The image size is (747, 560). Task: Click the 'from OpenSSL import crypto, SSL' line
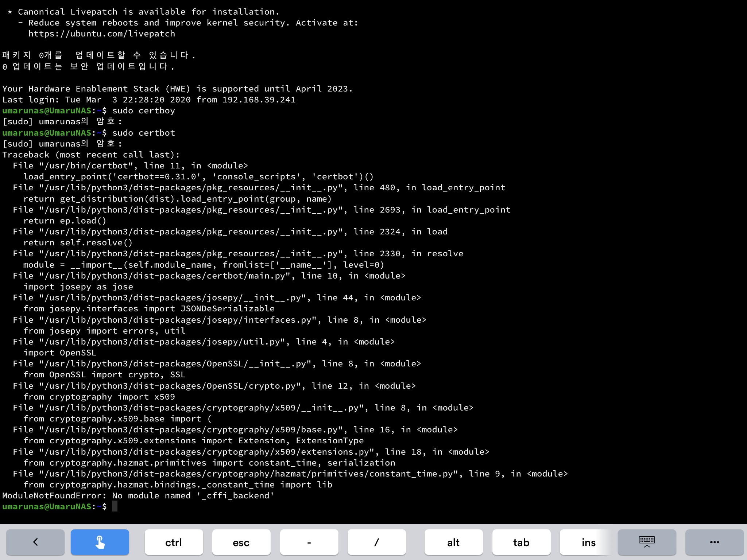(104, 375)
